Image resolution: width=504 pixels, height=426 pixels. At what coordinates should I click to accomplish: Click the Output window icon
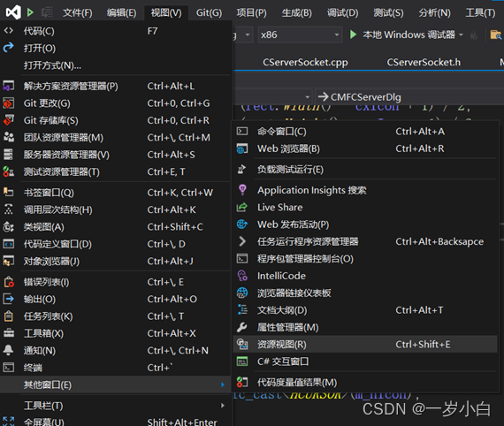(x=8, y=299)
